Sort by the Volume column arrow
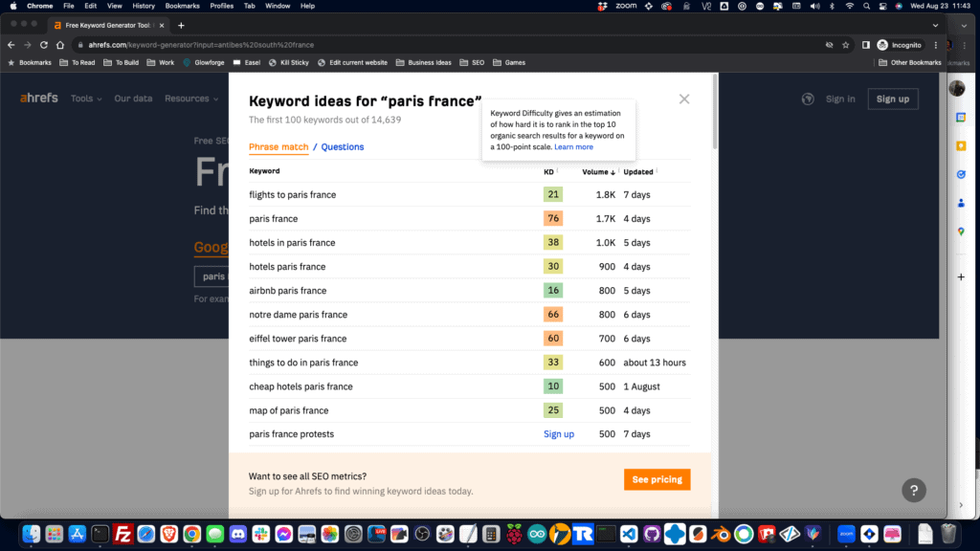 (x=612, y=172)
